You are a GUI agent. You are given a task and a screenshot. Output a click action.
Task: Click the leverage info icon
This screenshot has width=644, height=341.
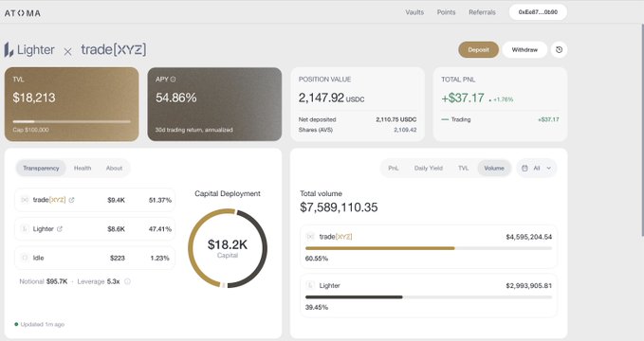(127, 281)
